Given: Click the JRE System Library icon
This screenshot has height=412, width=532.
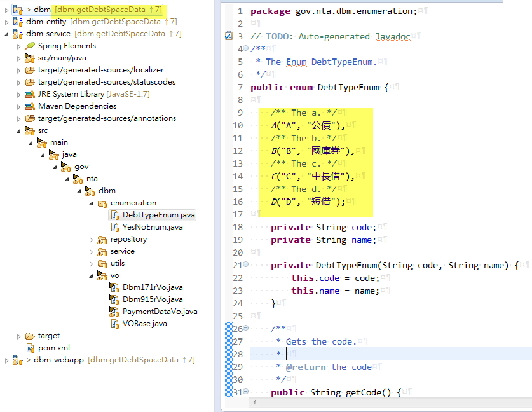Looking at the screenshot, I should coord(30,94).
